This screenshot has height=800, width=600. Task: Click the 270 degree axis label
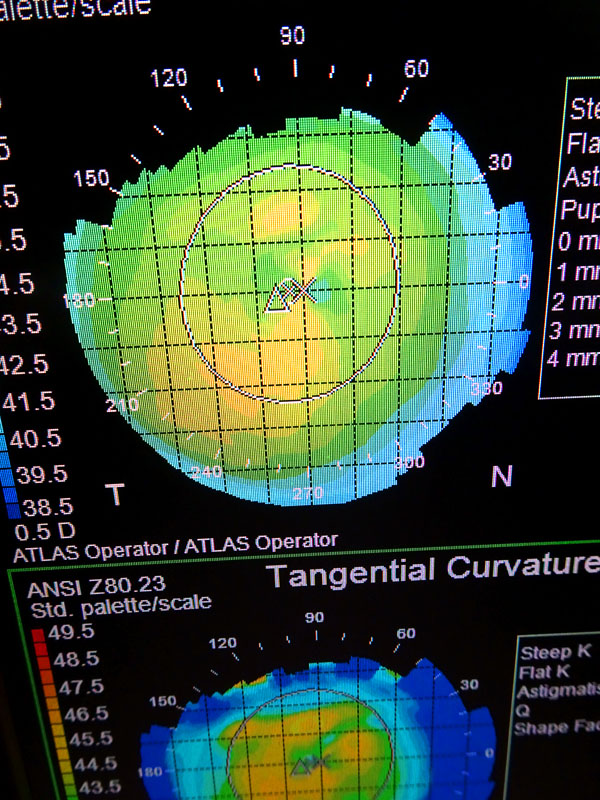(x=308, y=493)
